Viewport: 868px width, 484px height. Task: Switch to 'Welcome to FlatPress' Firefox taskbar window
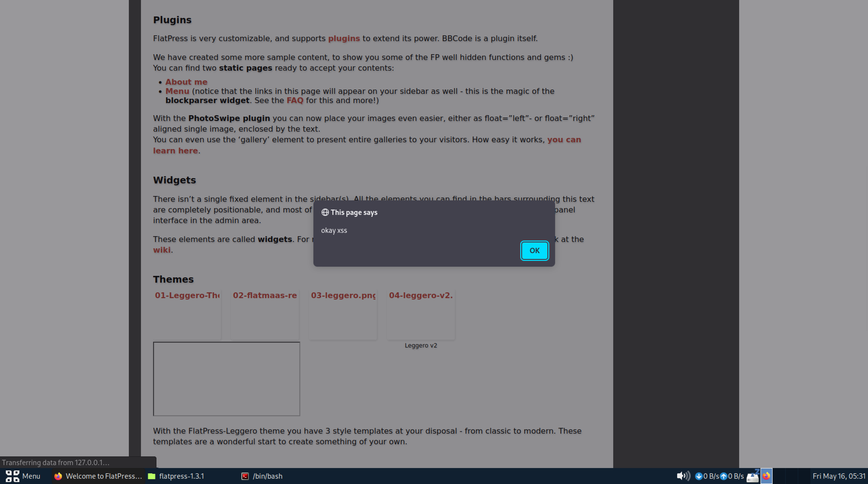pos(98,476)
